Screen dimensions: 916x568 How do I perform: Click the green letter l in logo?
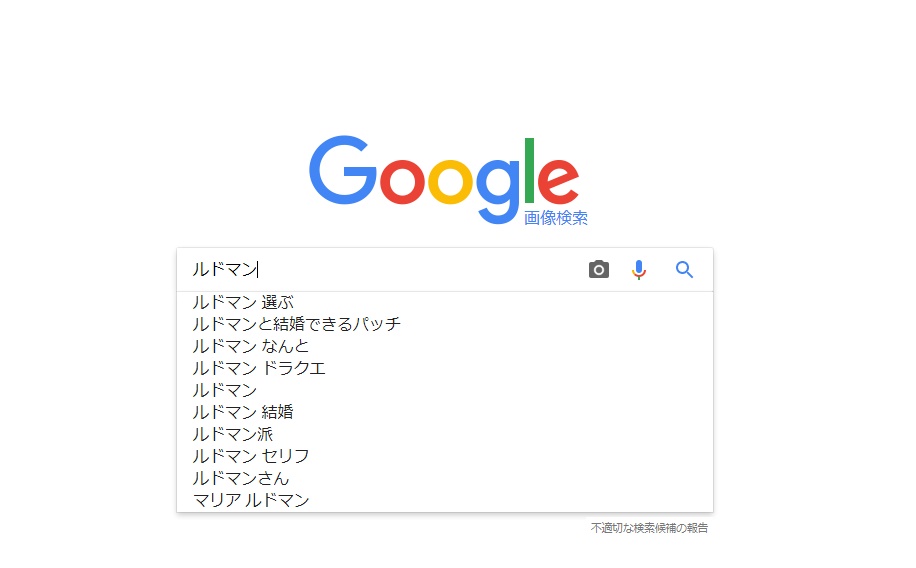click(528, 168)
